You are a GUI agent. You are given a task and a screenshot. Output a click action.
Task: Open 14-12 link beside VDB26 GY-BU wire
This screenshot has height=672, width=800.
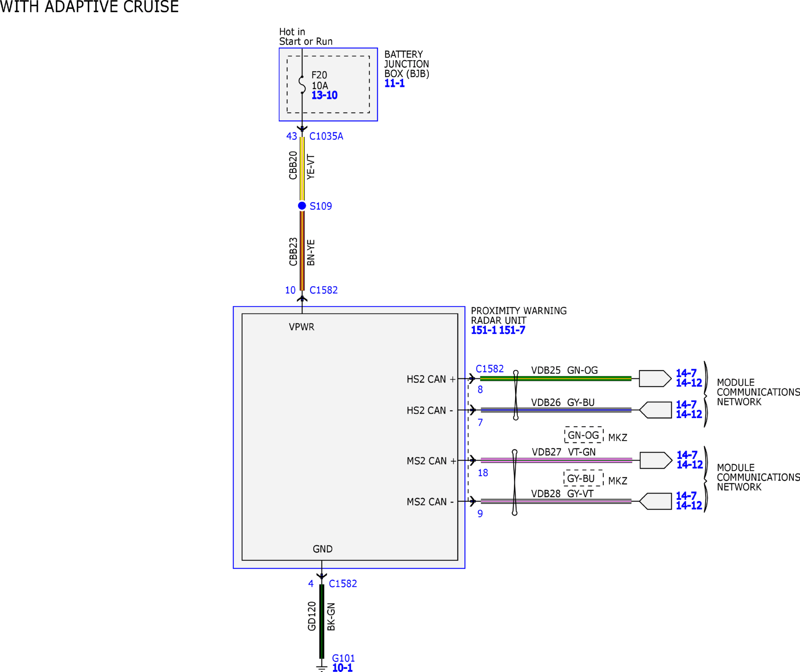689,414
